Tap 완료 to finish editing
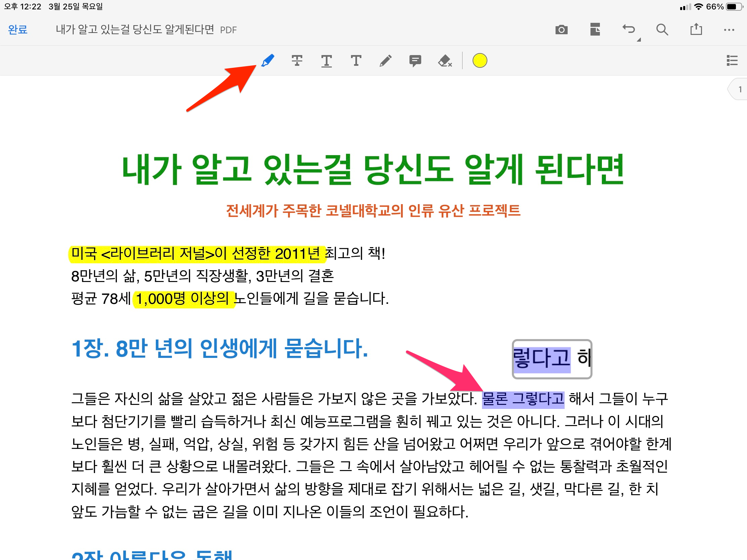The image size is (747, 560). pos(17,30)
